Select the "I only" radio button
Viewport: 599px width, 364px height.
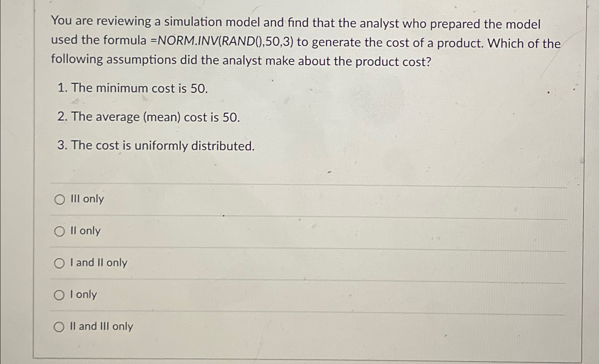pos(59,295)
